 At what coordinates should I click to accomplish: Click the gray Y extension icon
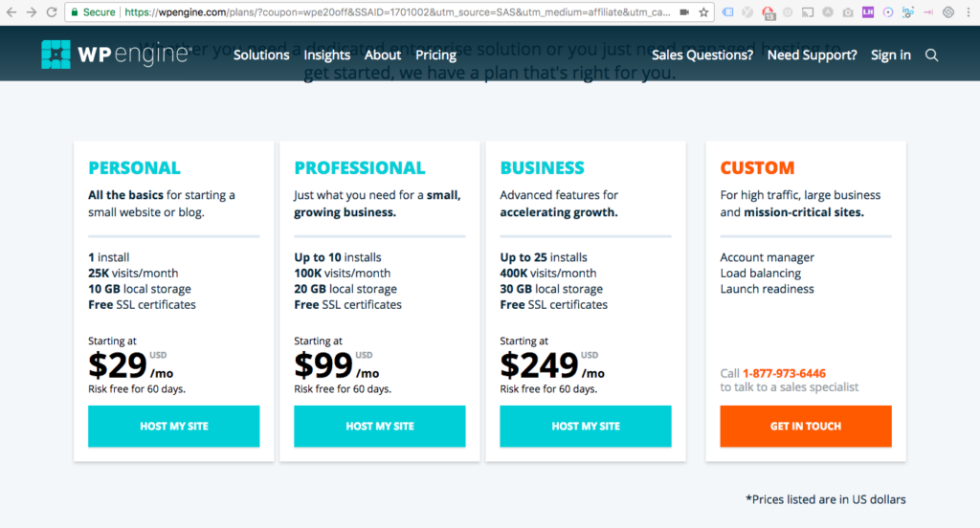click(x=747, y=11)
